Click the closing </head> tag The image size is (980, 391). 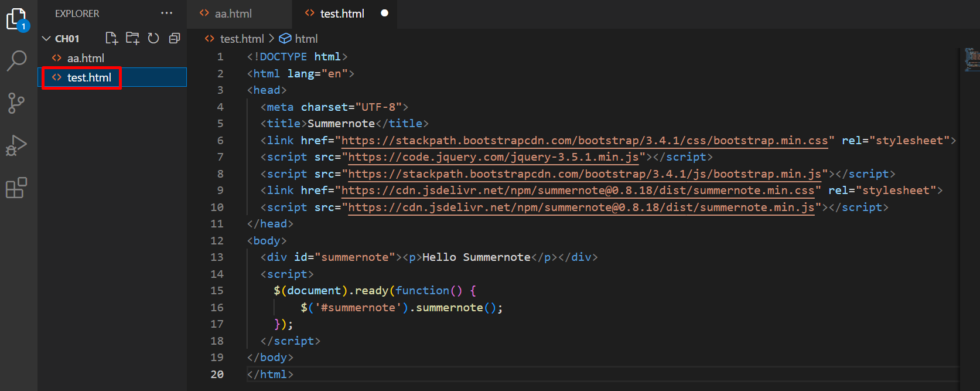270,224
